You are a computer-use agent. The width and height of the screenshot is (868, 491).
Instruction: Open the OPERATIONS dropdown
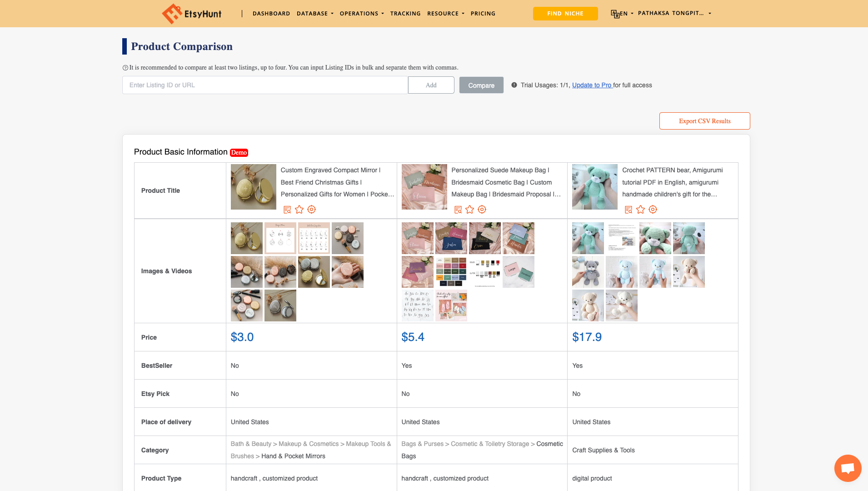pos(362,14)
